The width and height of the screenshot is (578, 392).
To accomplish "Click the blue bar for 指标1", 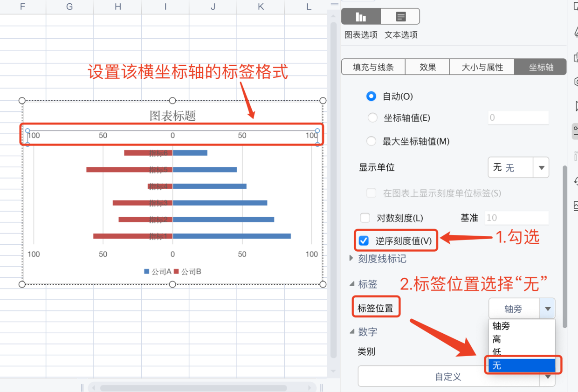I will [232, 236].
